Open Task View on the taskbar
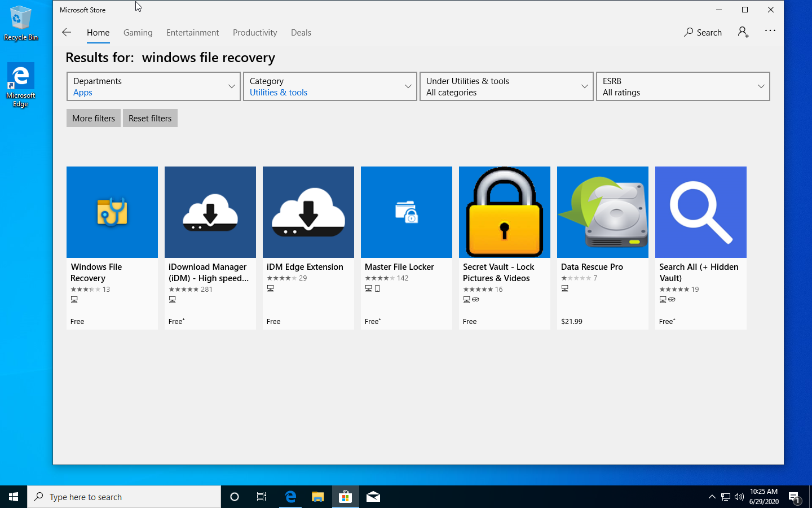812x508 pixels. pos(262,497)
